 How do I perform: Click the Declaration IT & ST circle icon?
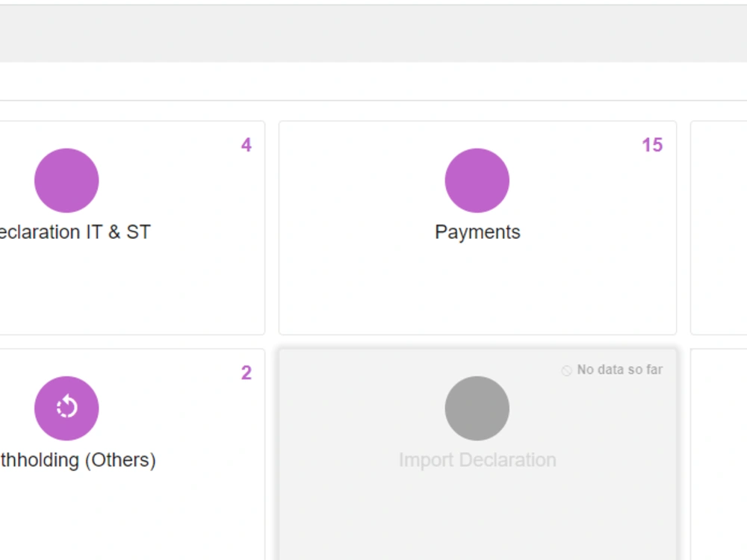click(x=66, y=181)
